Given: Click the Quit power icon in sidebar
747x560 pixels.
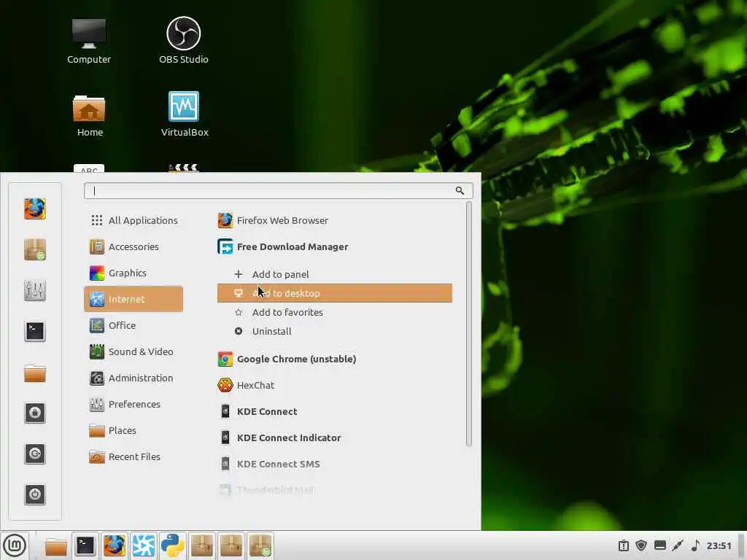Looking at the screenshot, I should pos(35,494).
